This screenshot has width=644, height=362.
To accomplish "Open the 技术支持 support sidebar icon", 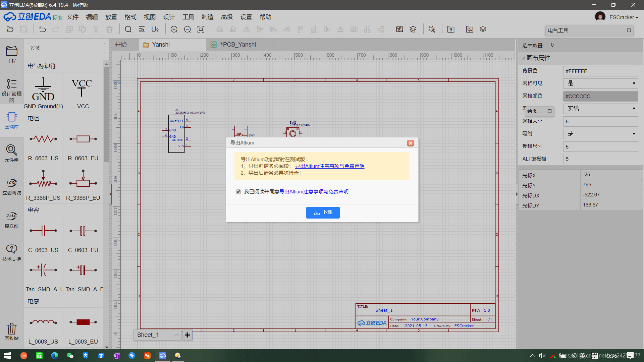I will click(11, 253).
